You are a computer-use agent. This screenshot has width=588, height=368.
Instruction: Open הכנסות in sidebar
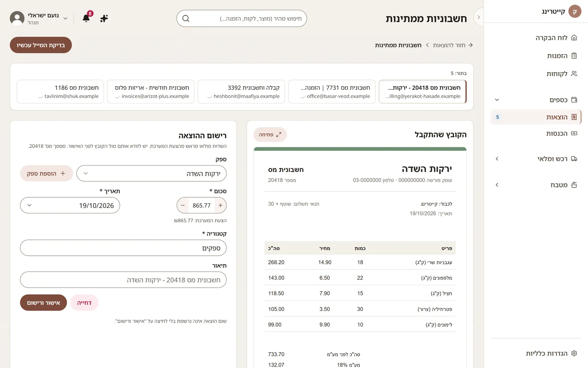[x=536, y=133]
